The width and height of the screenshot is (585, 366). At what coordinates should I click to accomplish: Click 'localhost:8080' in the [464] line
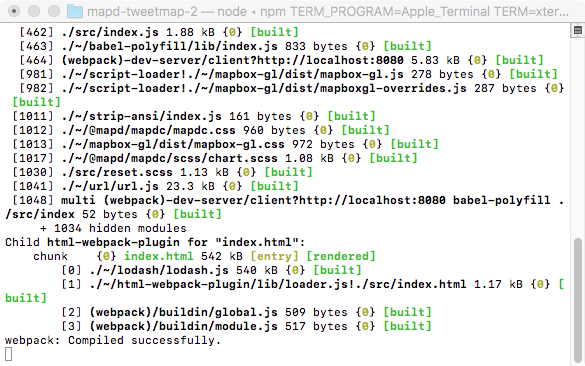tap(355, 60)
